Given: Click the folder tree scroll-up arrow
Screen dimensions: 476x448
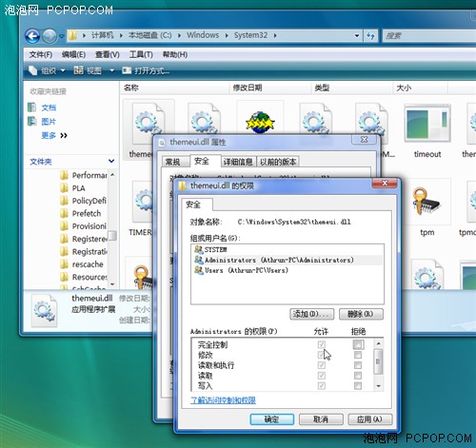Looking at the screenshot, I should pyautogui.click(x=112, y=175).
